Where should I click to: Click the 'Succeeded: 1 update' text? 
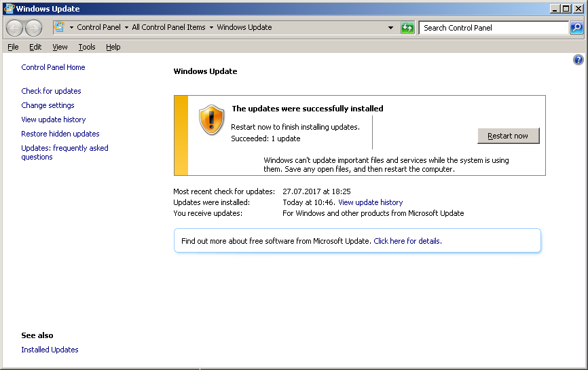point(265,138)
